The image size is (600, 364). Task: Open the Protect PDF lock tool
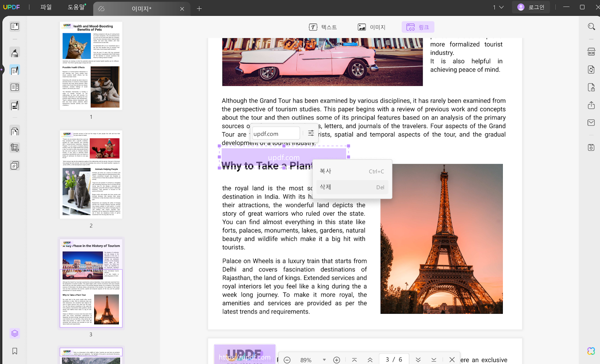pos(591,88)
